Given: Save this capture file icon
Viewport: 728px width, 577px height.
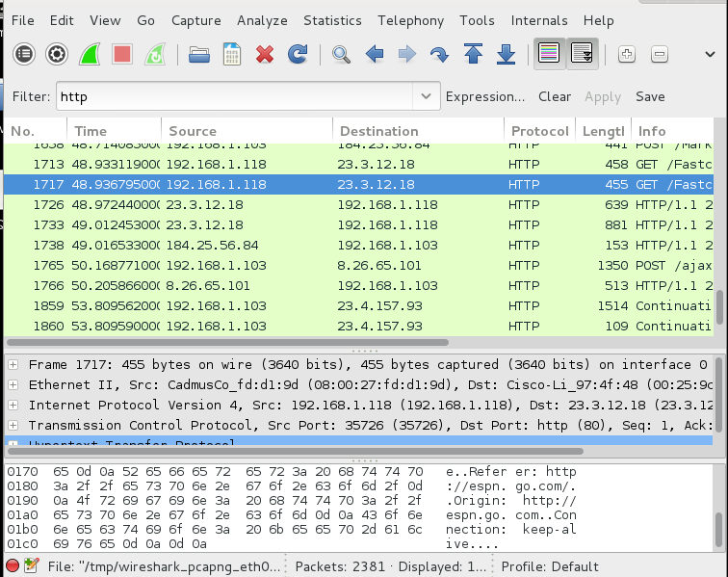Looking at the screenshot, I should coord(232,54).
